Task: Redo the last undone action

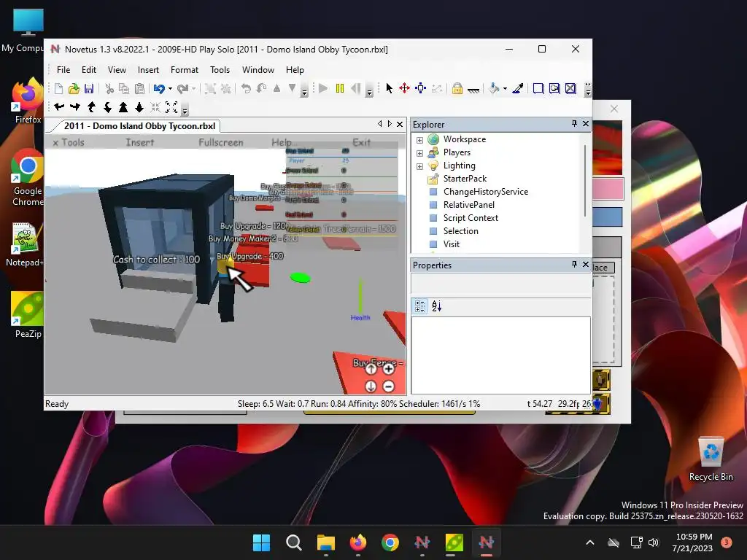Action: point(182,88)
